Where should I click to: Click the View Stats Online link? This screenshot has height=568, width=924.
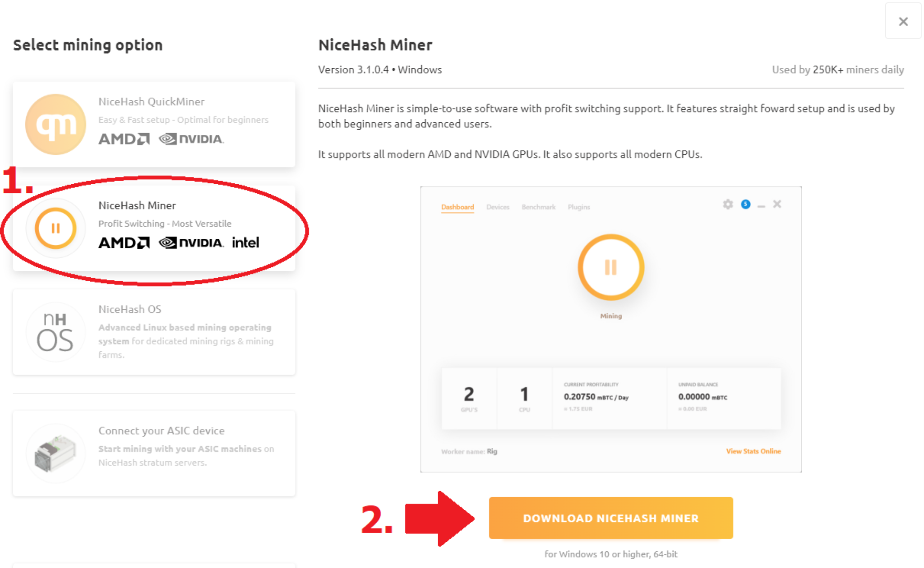tap(753, 451)
